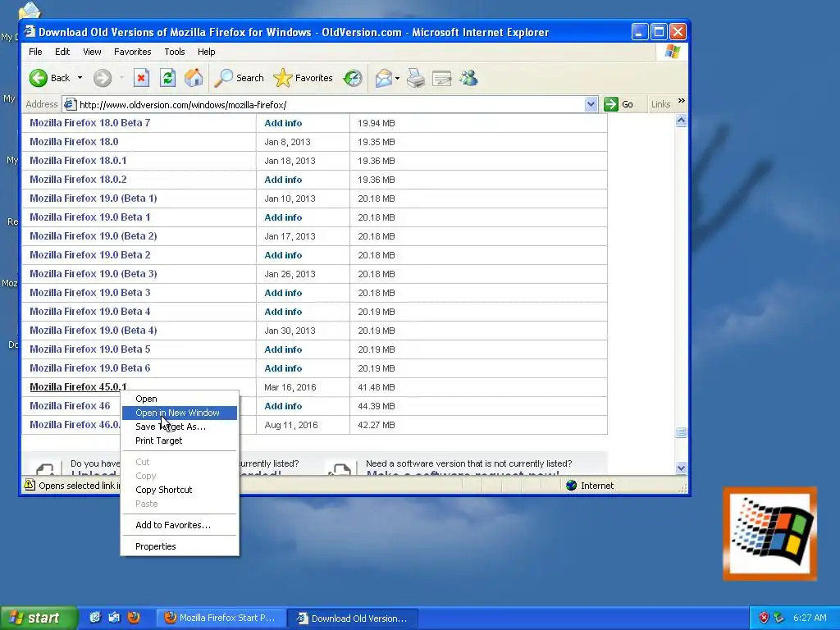Image resolution: width=840 pixels, height=630 pixels.
Task: Open the Mozilla Firefox 18.0.1 link
Action: [x=78, y=160]
